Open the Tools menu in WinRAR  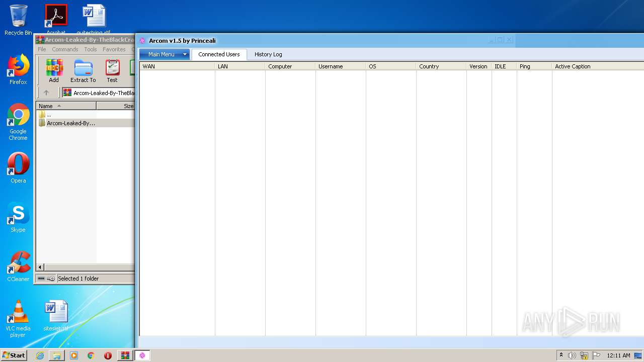point(91,49)
